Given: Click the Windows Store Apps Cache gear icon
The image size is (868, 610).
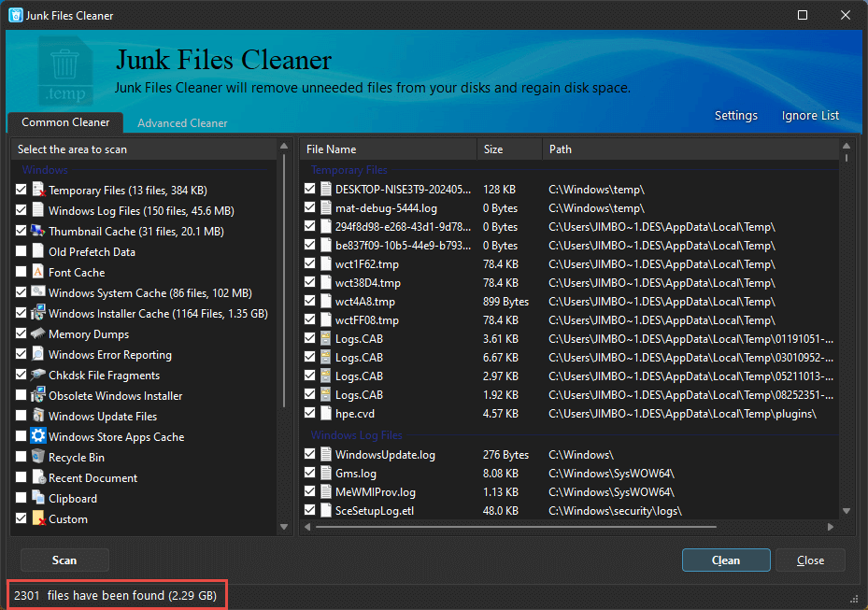Looking at the screenshot, I should tap(38, 436).
